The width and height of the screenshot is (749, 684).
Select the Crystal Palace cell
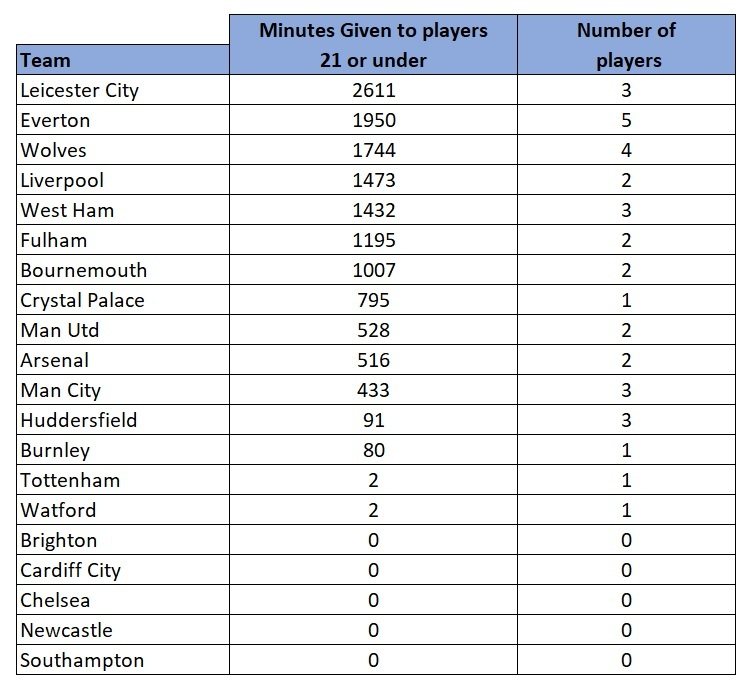[83, 300]
